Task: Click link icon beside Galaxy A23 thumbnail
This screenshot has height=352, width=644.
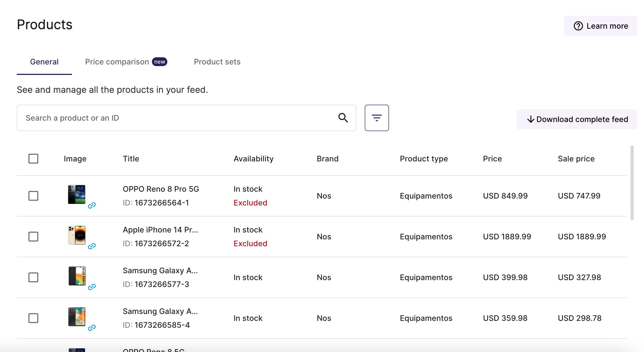Action: (x=92, y=327)
